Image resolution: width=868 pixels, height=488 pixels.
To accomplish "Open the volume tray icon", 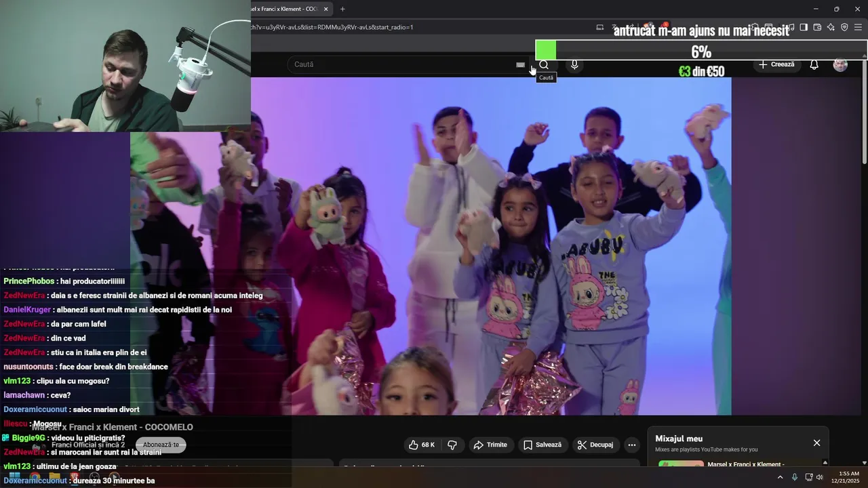I will tap(820, 477).
